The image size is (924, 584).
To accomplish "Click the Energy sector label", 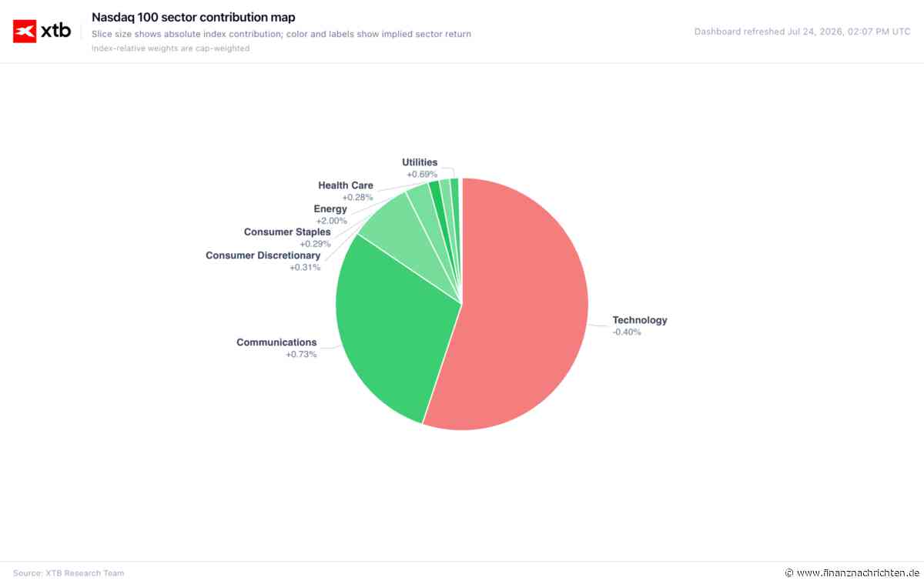I will pos(330,209).
